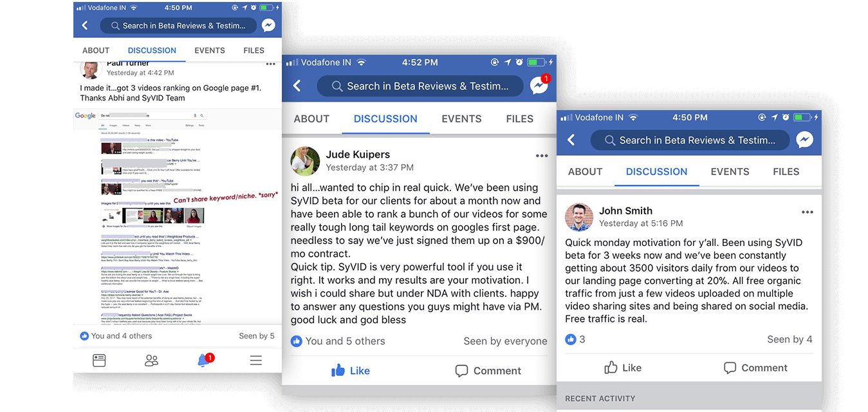The height and width of the screenshot is (412, 868).
Task: Open Google results screenshot in Paul Turner's post
Action: (141, 216)
